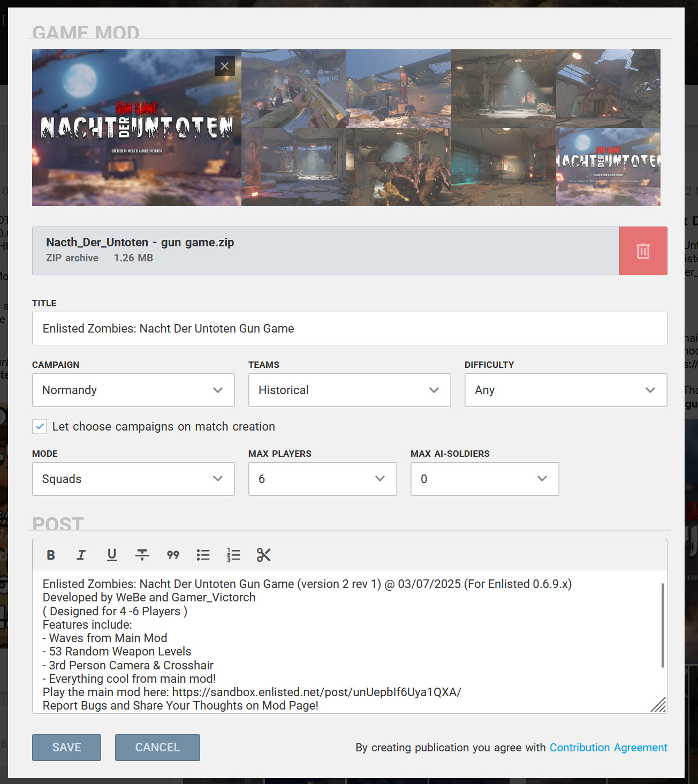This screenshot has width=698, height=784.
Task: Apply underline formatting in the post editor
Action: tap(112, 555)
